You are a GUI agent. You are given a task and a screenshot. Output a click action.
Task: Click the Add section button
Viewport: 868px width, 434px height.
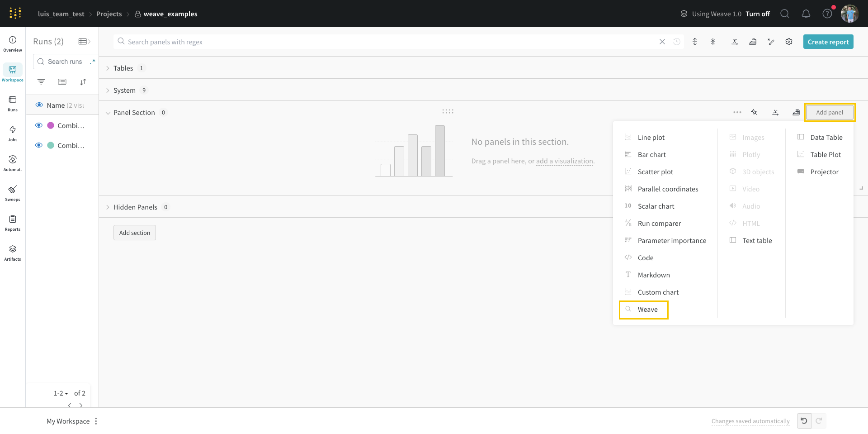pos(134,232)
